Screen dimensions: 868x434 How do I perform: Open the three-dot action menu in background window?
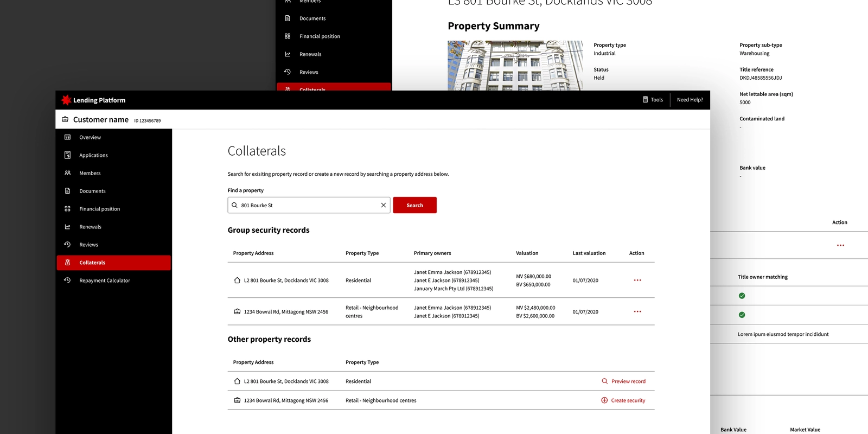pos(840,245)
